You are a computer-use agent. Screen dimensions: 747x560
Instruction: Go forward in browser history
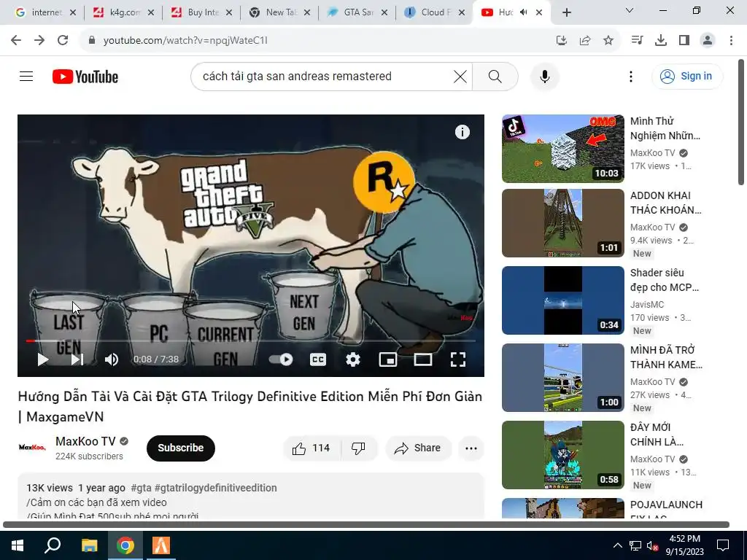tap(39, 41)
